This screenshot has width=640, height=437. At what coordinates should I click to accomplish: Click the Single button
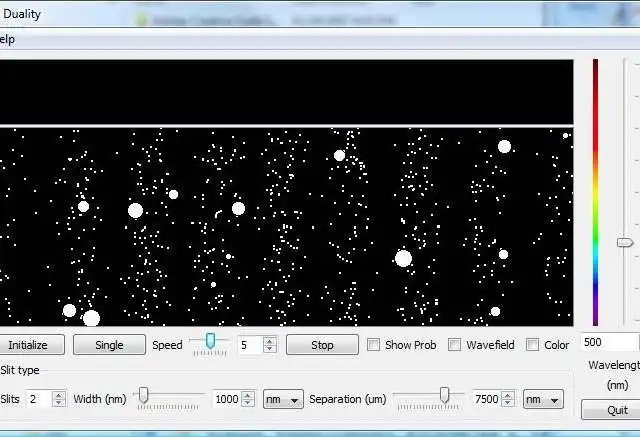109,345
